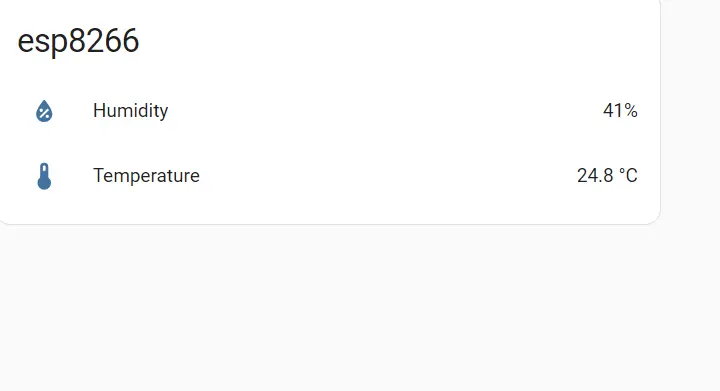Open the Temperature entity details

point(146,176)
